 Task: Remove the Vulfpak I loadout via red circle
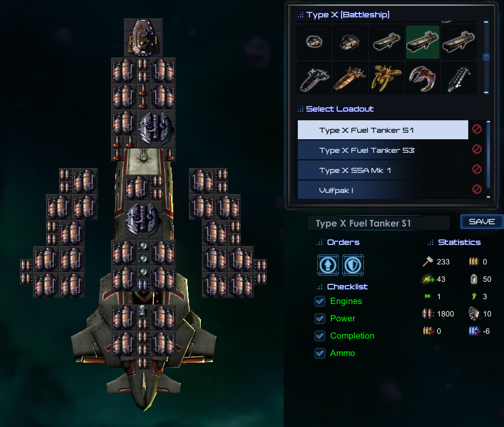[x=477, y=189]
